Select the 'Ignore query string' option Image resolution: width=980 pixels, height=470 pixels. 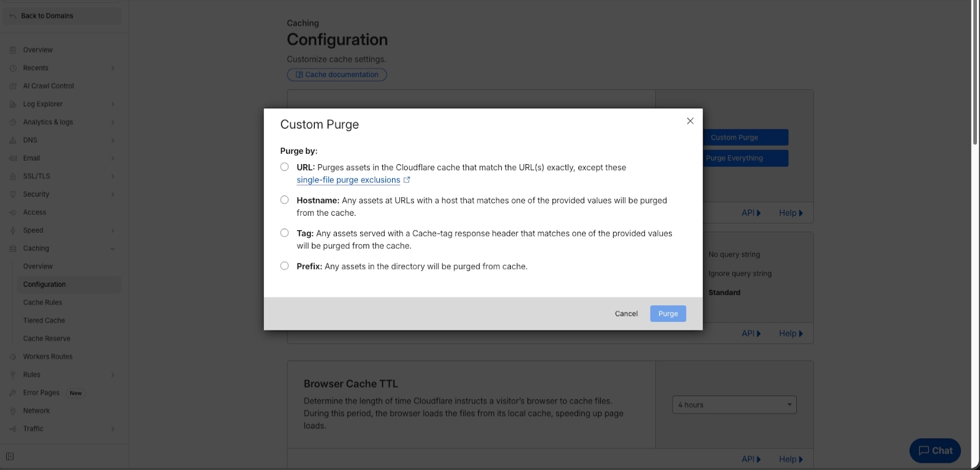(x=740, y=274)
